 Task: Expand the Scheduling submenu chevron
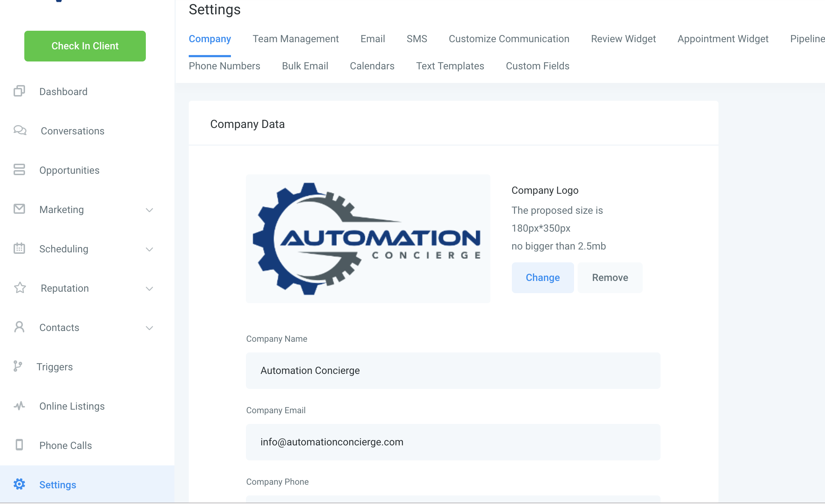149,249
